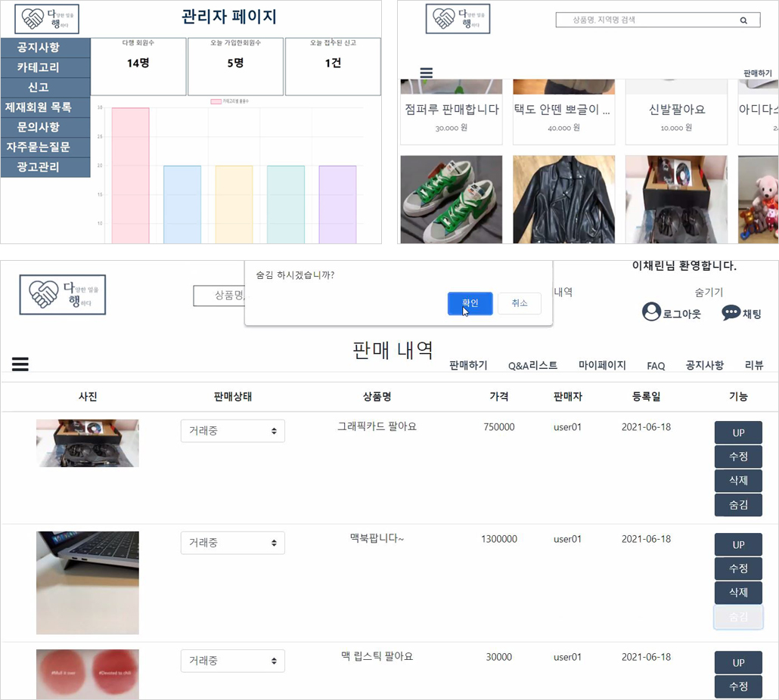Click UP for 맥 립스틱 팔아요
779x700 pixels.
pyautogui.click(x=738, y=662)
